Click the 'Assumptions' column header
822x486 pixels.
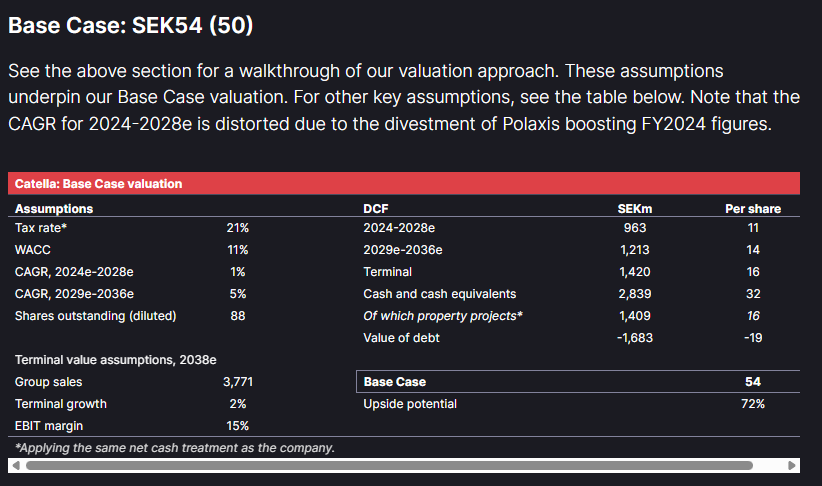coord(54,209)
